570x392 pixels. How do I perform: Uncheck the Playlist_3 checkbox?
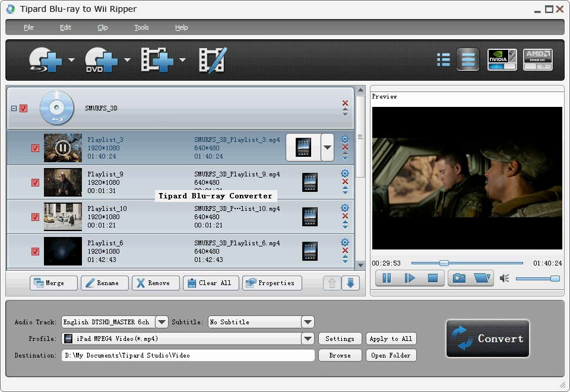[35, 148]
